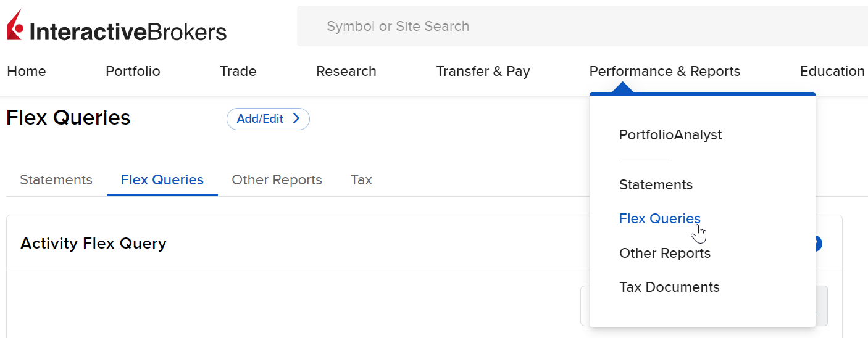
Task: Focus the Symbol or Site Search field
Action: (x=582, y=26)
